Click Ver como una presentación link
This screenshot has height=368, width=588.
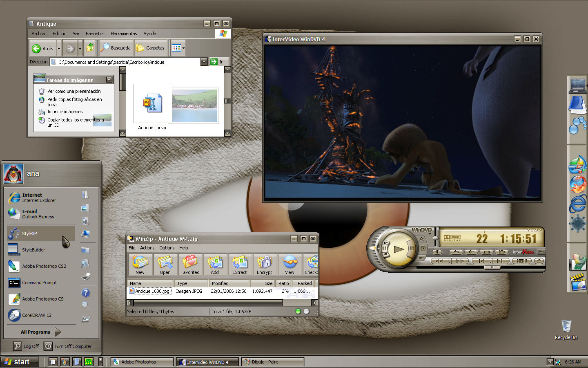pyautogui.click(x=74, y=91)
